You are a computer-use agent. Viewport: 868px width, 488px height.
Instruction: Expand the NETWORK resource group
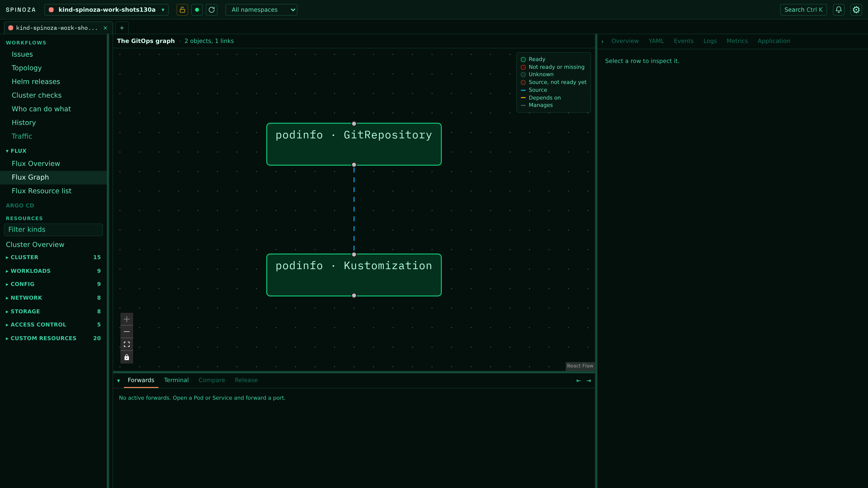tap(53, 298)
